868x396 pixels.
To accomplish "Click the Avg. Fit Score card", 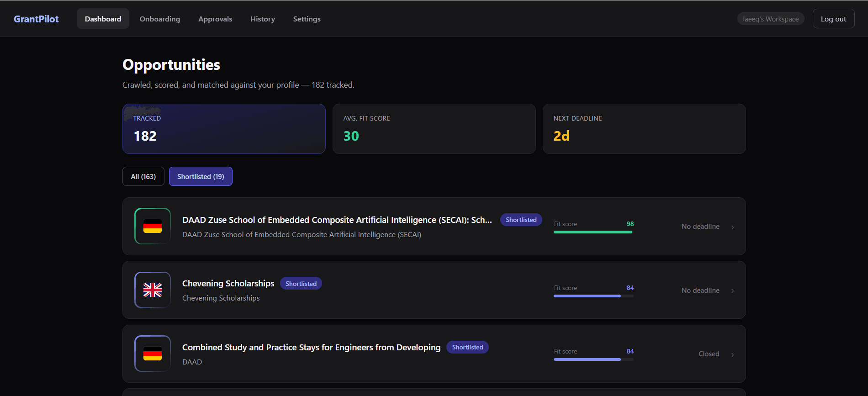I will pyautogui.click(x=434, y=129).
